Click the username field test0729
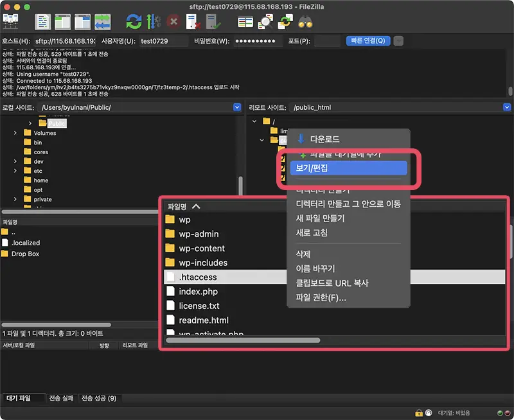The image size is (514, 420). pos(164,41)
